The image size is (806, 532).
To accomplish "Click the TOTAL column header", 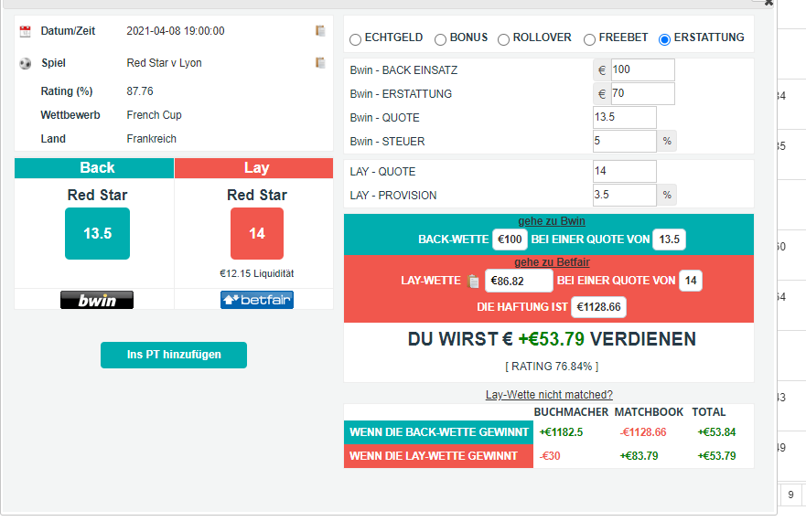I will pos(709,412).
